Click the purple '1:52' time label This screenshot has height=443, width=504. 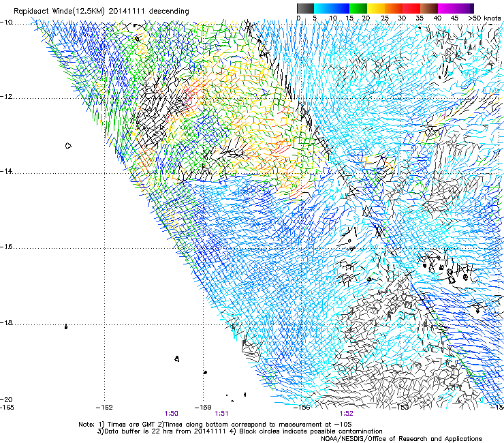point(346,414)
